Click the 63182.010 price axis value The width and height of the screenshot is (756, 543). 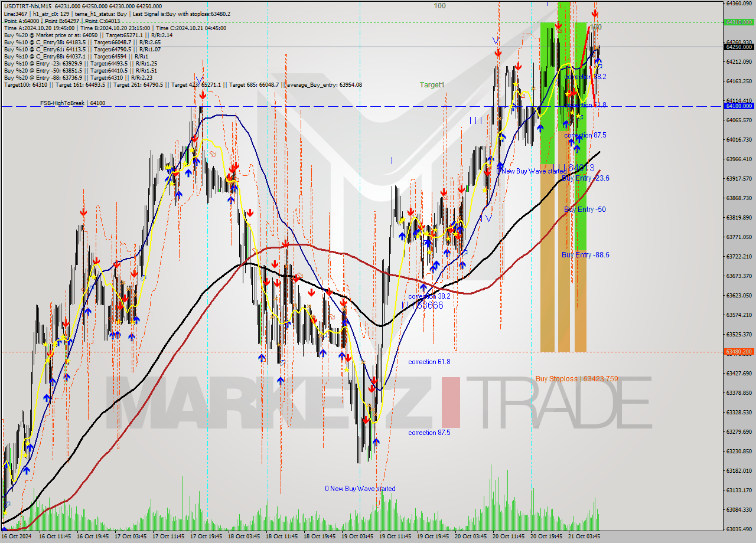pos(739,470)
